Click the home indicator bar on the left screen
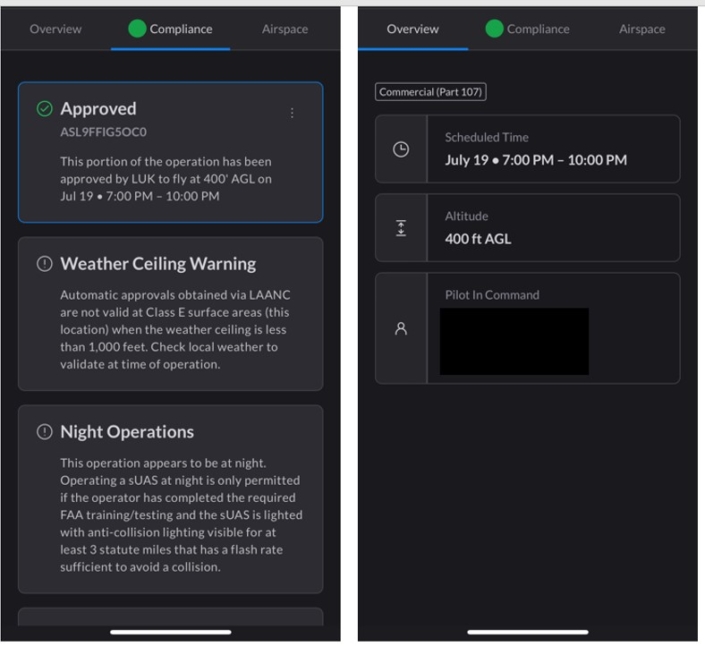Image resolution: width=705 pixels, height=646 pixels. pos(171,632)
